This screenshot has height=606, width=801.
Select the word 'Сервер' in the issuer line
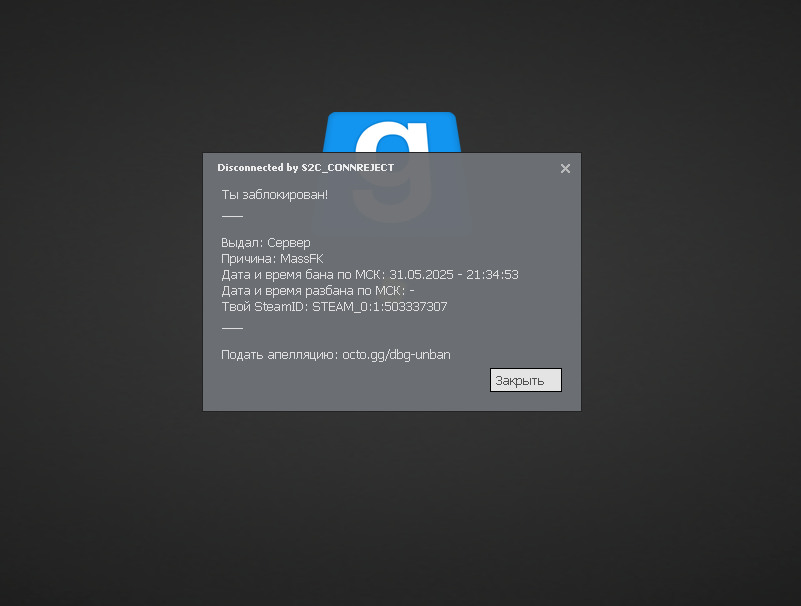point(289,243)
